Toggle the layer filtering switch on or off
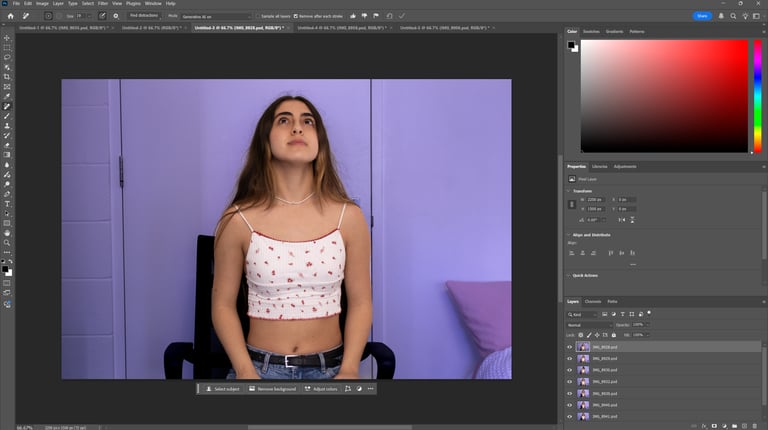The image size is (768, 430). (649, 313)
